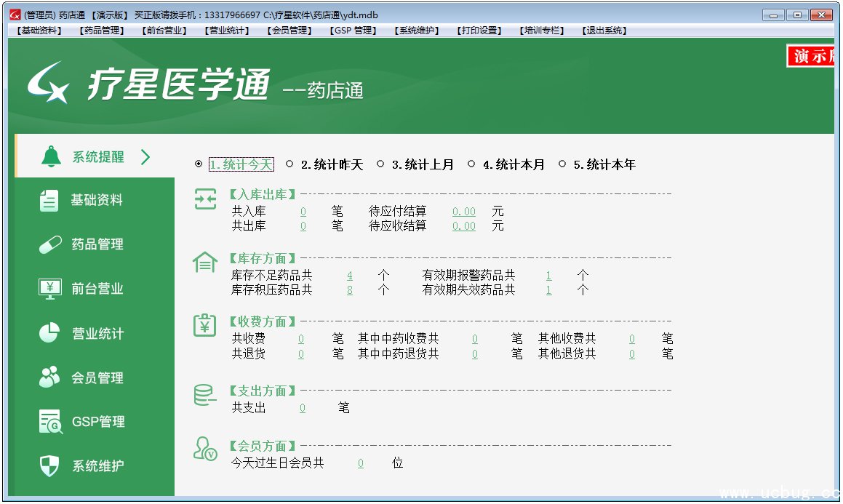Open 前台营业 monitor icon in sidebar
Screen dimensions: 843x504
click(50, 289)
